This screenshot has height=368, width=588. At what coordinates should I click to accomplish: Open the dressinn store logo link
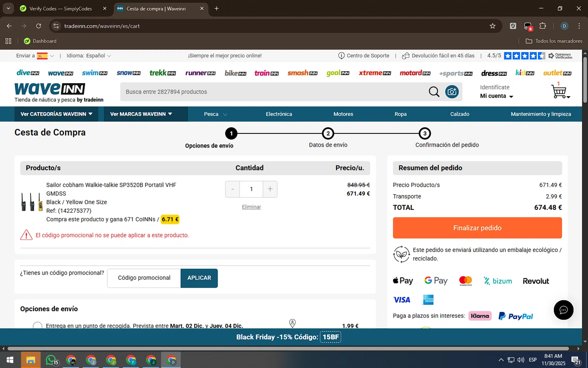[494, 73]
